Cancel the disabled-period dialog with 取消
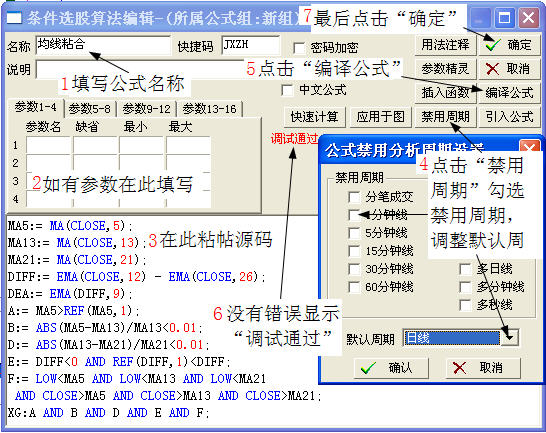The height and width of the screenshot is (433, 546). click(x=483, y=368)
